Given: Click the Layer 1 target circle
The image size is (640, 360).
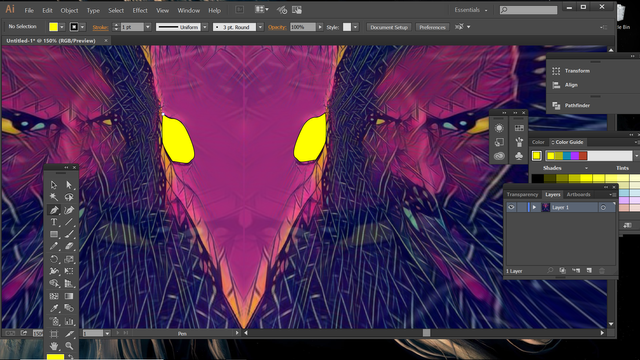Looking at the screenshot, I should click(603, 207).
